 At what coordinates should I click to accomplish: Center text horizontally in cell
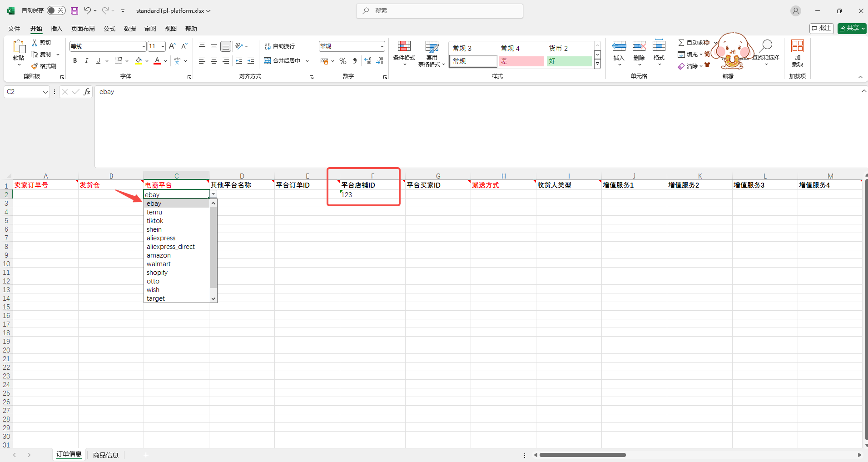(214, 60)
